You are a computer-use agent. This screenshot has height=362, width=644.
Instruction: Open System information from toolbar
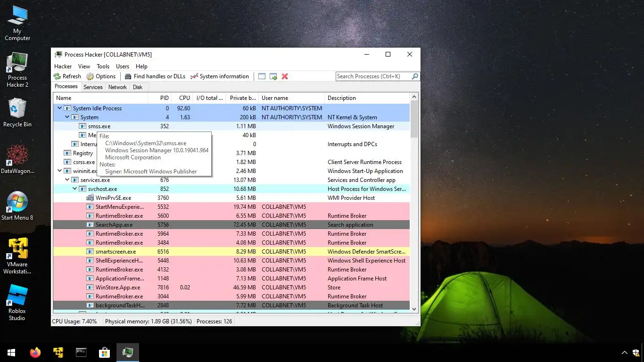tap(219, 76)
